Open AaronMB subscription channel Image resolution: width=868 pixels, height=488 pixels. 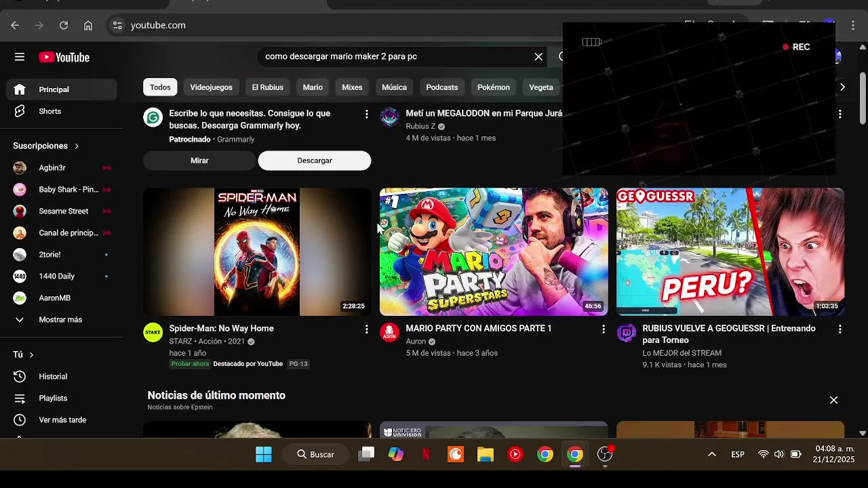click(x=62, y=298)
